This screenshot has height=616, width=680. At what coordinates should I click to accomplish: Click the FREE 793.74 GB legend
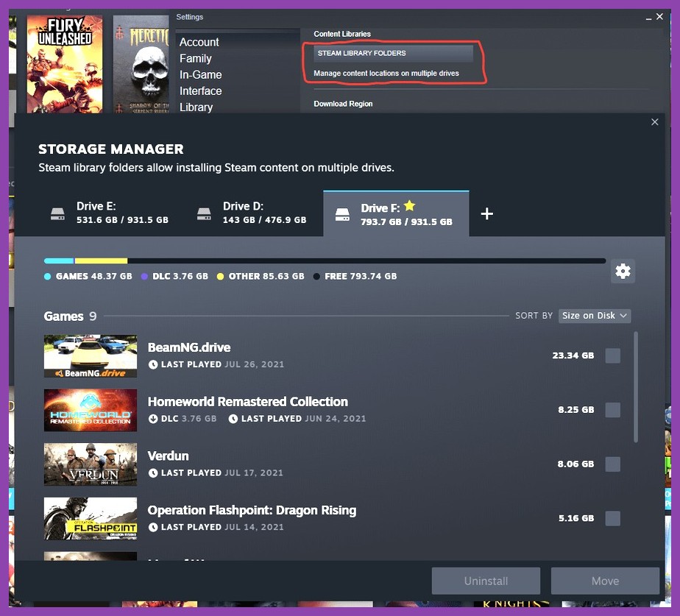tap(355, 276)
